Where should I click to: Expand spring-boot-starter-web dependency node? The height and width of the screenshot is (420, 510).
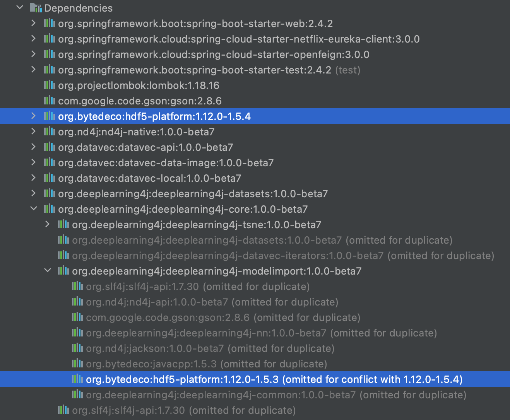[x=33, y=23]
